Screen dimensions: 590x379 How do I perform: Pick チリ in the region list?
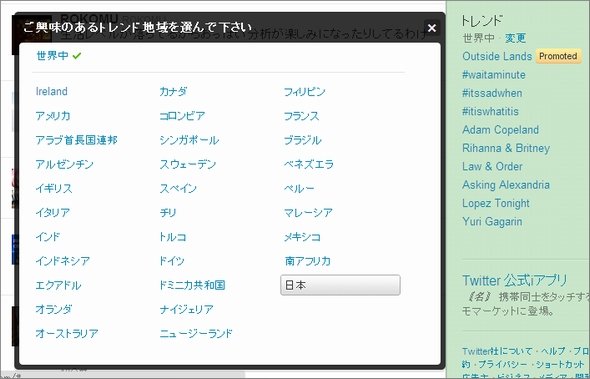(168, 213)
